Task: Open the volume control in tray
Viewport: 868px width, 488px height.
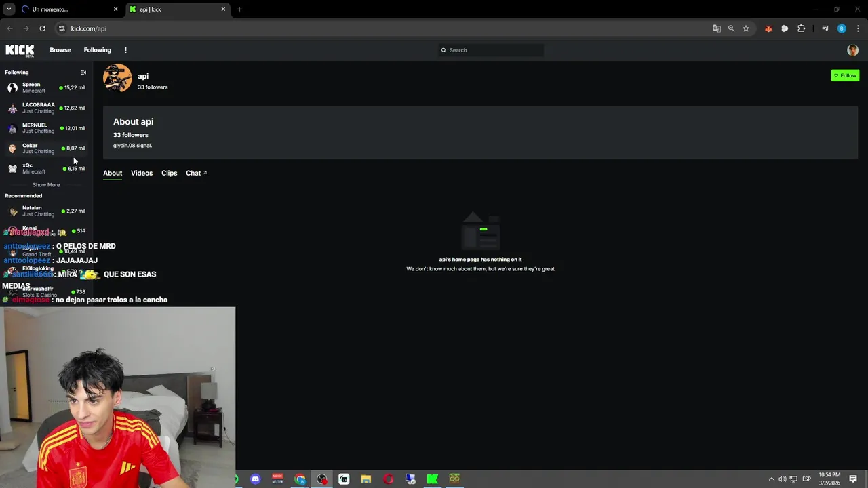Action: click(783, 479)
